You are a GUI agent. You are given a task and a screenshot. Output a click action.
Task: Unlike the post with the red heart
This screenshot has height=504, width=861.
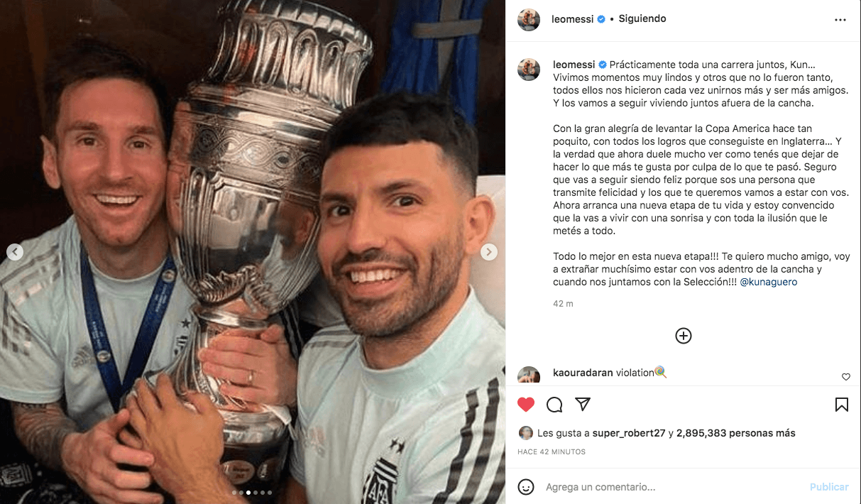coord(526,405)
